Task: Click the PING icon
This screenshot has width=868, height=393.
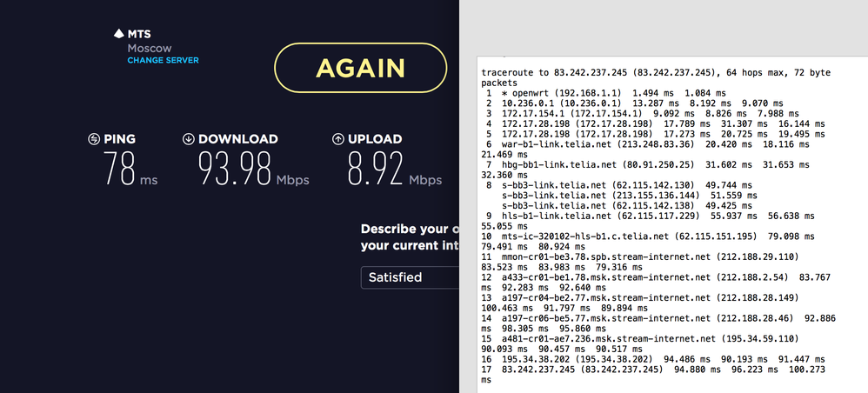Action: pyautogui.click(x=94, y=139)
